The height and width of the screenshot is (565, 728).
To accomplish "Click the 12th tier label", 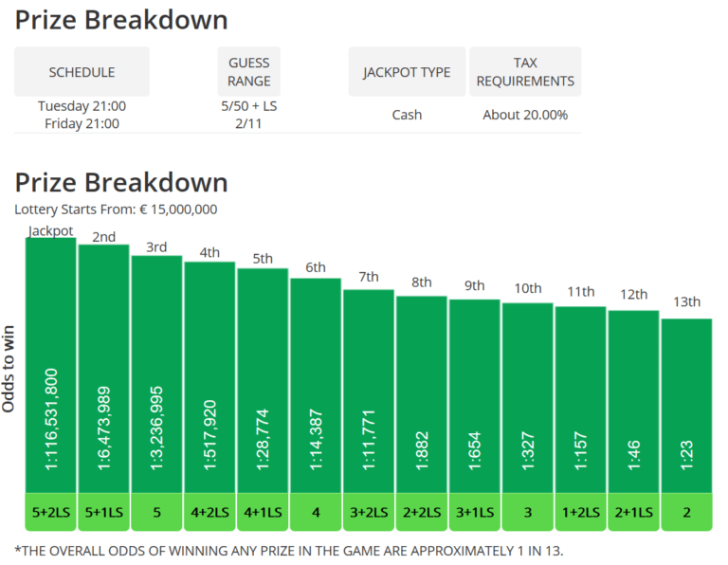I will tap(633, 294).
